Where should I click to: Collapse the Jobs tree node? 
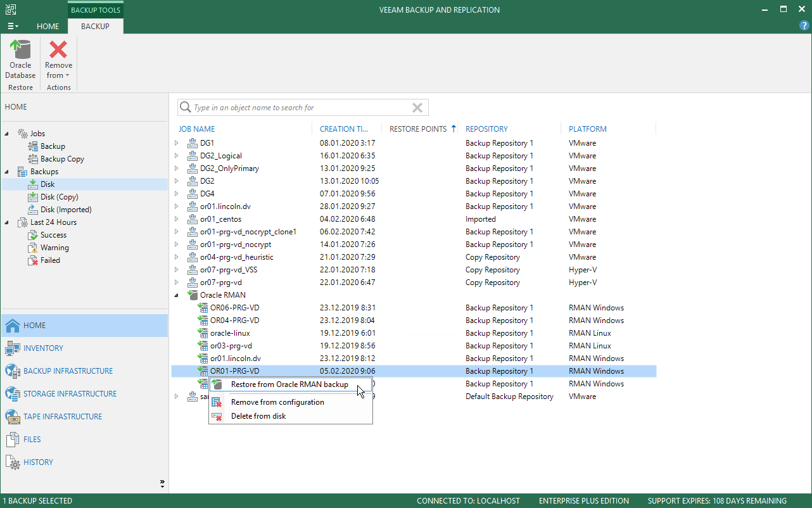[8, 134]
